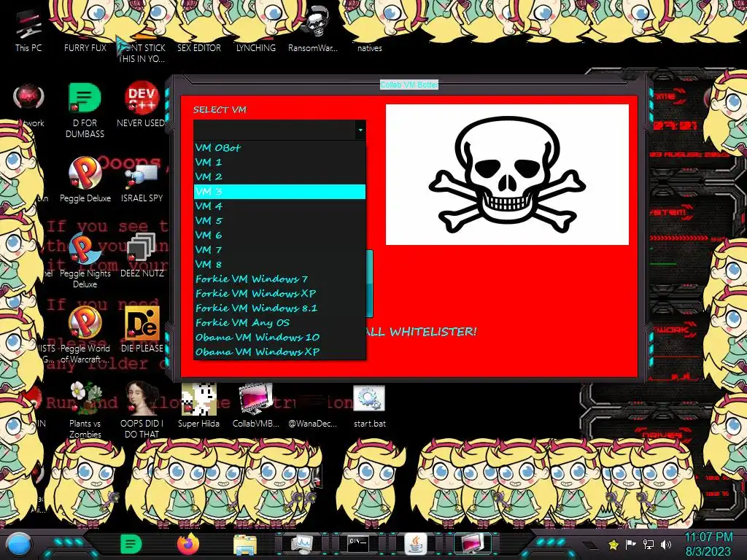Viewport: 747px width, 560px height.
Task: Select Obama VM Windows 10
Action: pyautogui.click(x=279, y=337)
